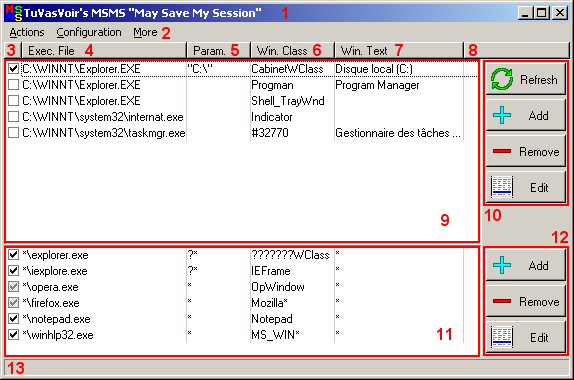Click the Param. column header
This screenshot has width=574, height=380.
219,51
